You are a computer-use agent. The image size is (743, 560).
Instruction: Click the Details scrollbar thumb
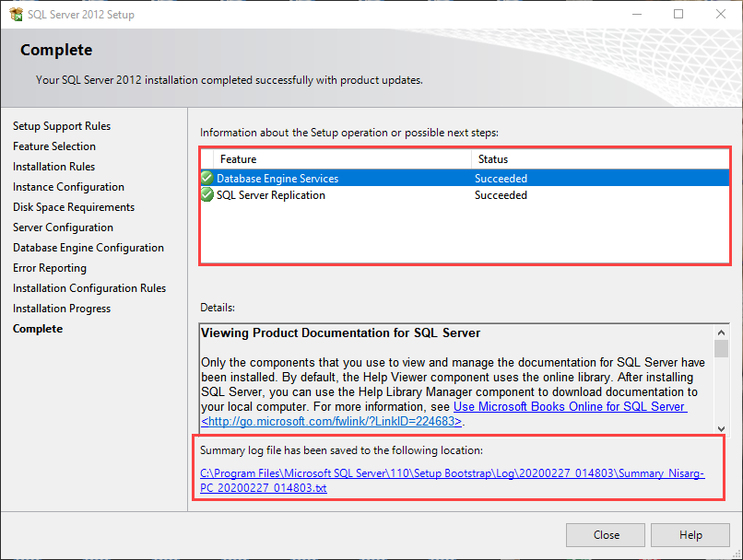click(x=721, y=349)
